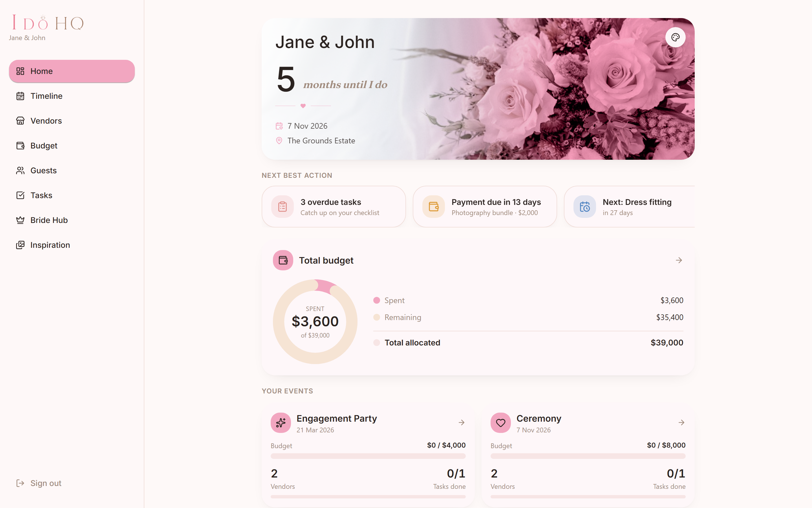Click the Inspiration images icon
812x508 pixels.
pos(20,245)
